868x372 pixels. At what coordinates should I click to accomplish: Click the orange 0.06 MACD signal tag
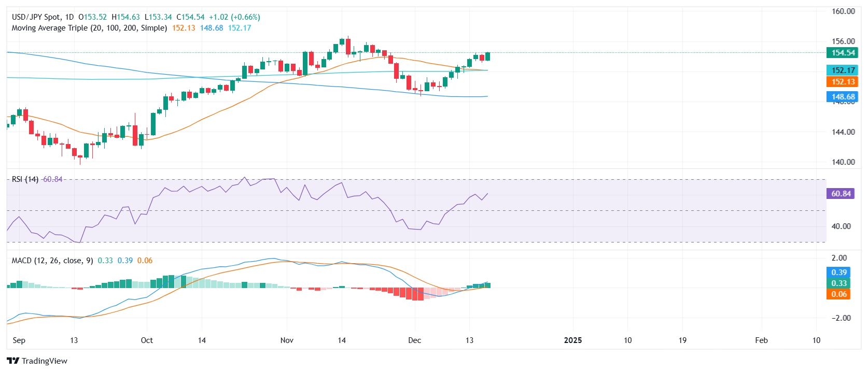coord(838,294)
